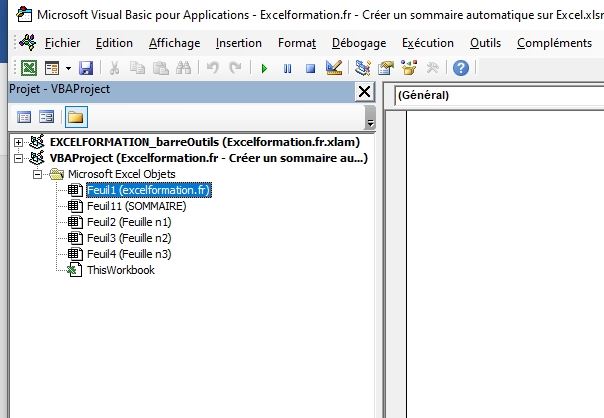604x418 pixels.
Task: Open the Exécution menu
Action: [428, 43]
